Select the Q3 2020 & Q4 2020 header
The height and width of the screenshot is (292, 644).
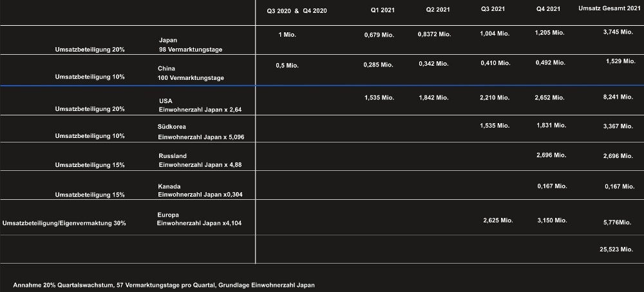pos(297,11)
